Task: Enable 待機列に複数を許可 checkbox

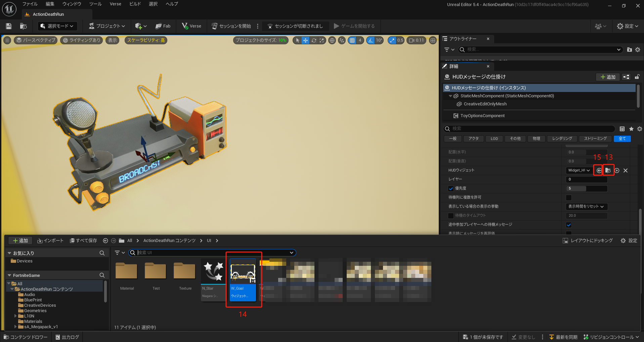Action: [569, 198]
